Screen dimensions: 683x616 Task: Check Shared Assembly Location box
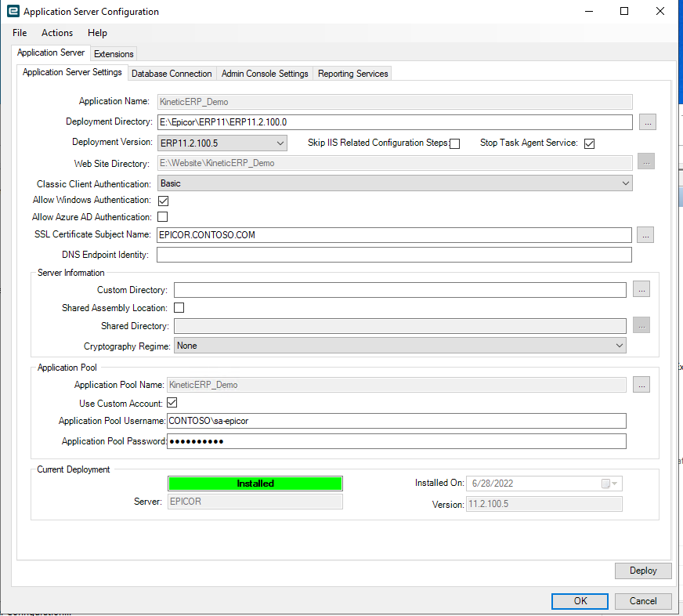tap(179, 308)
